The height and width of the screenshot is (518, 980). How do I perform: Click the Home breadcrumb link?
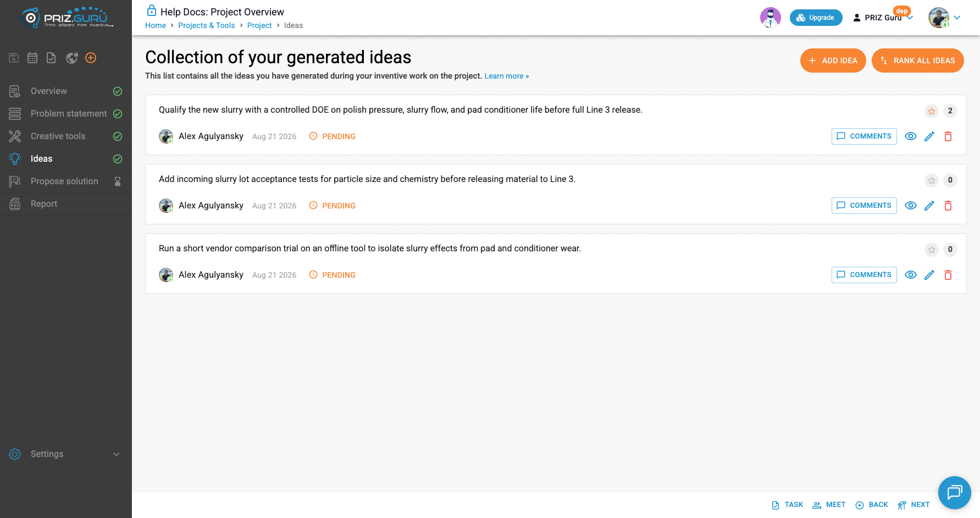[x=156, y=25]
